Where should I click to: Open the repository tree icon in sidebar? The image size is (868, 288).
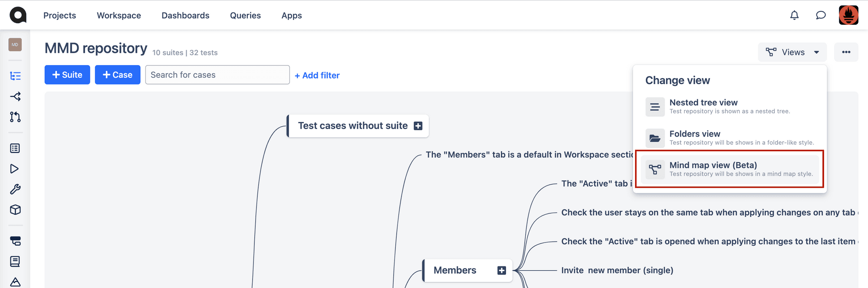15,76
